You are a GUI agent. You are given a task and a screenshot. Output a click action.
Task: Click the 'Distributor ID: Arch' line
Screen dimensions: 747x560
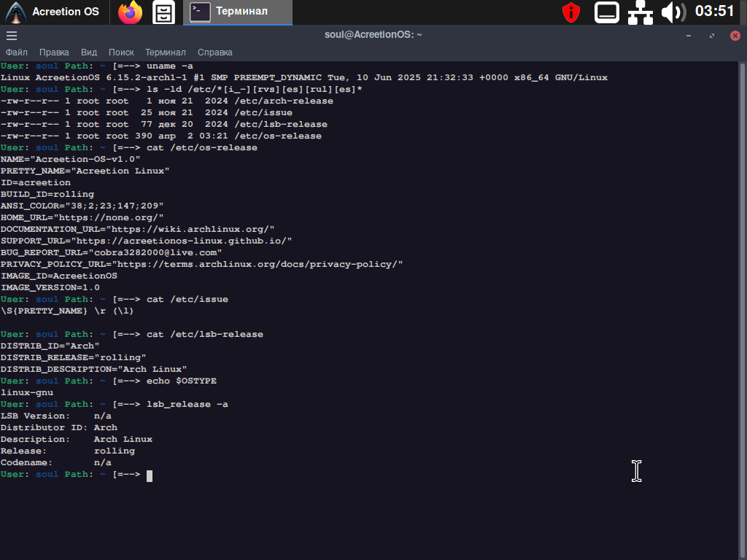pyautogui.click(x=59, y=427)
